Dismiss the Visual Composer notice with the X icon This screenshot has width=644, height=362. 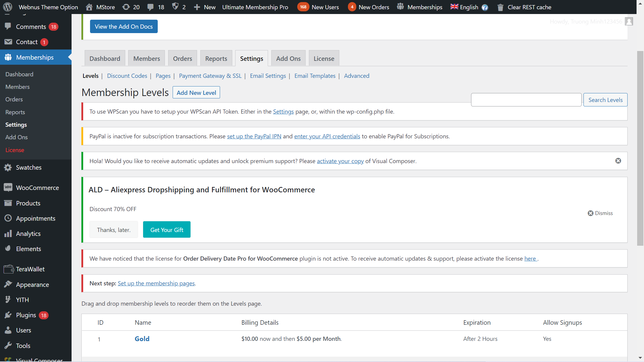tap(618, 161)
